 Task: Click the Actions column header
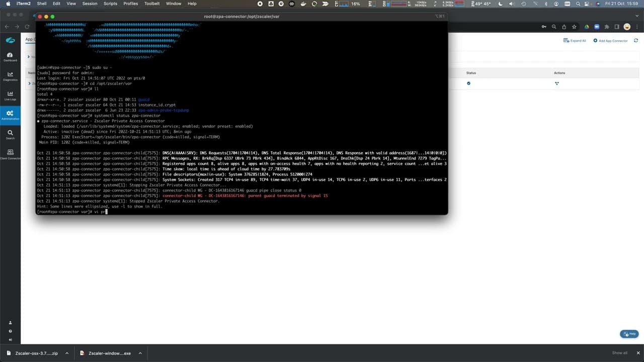point(559,73)
